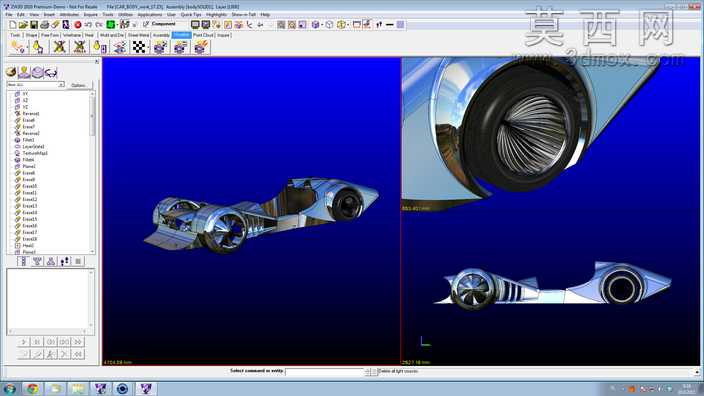The height and width of the screenshot is (396, 704).
Task: Open the Windows Start button
Action: [x=9, y=388]
